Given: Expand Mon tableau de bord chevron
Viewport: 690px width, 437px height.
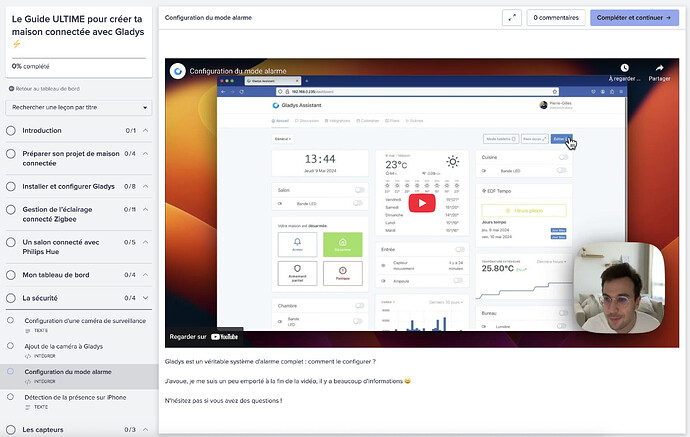Looking at the screenshot, I should click(145, 275).
